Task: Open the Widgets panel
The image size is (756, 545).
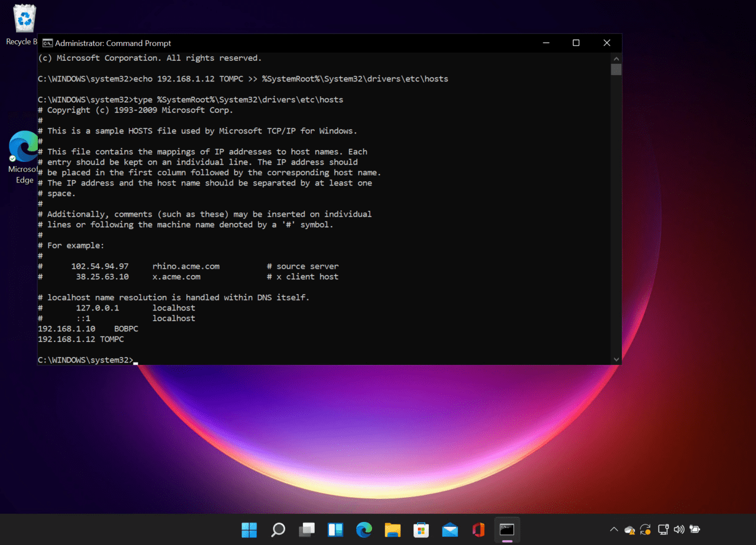Action: 335,530
